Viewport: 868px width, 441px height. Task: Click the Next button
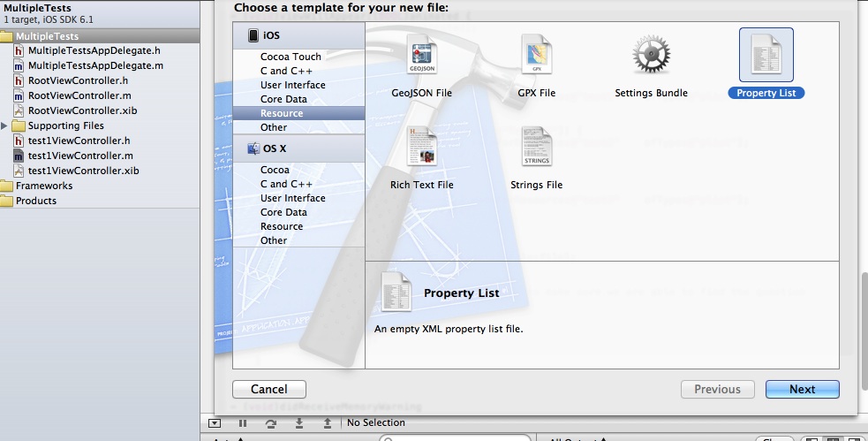(x=802, y=389)
